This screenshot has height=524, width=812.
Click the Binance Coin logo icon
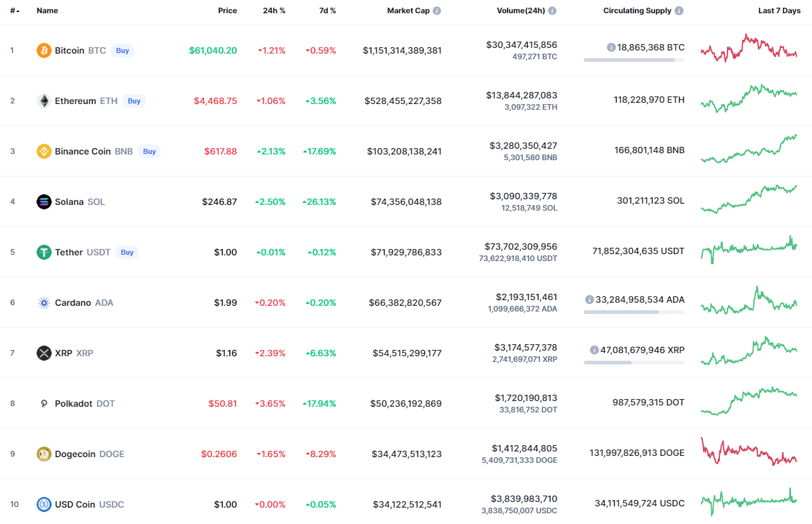43,151
